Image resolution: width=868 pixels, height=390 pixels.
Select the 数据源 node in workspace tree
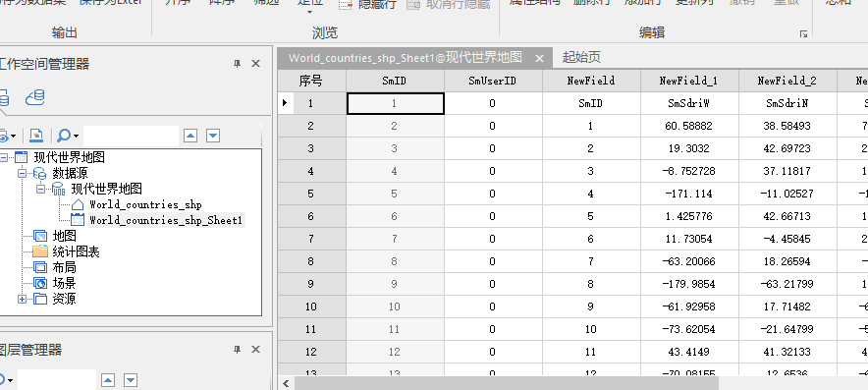coord(70,174)
